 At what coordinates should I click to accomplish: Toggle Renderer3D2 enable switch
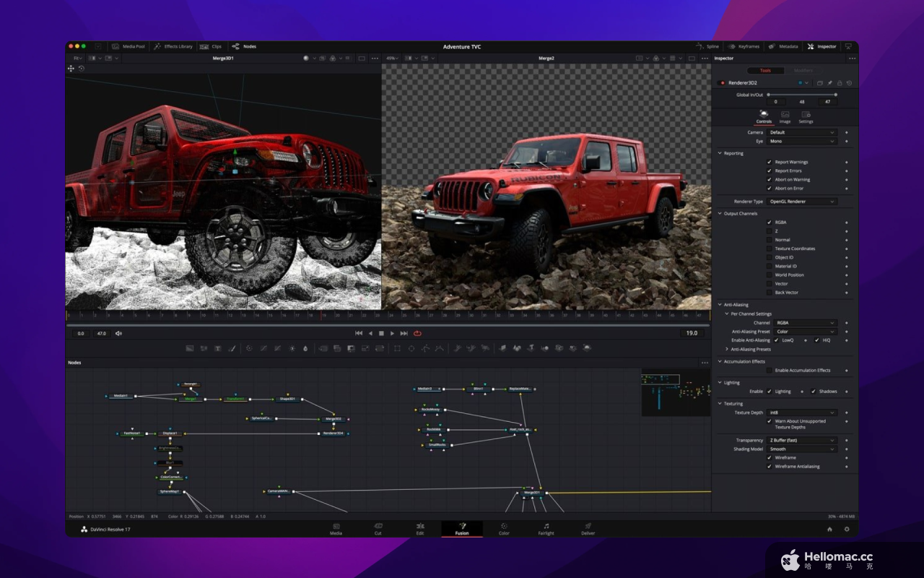tap(722, 83)
